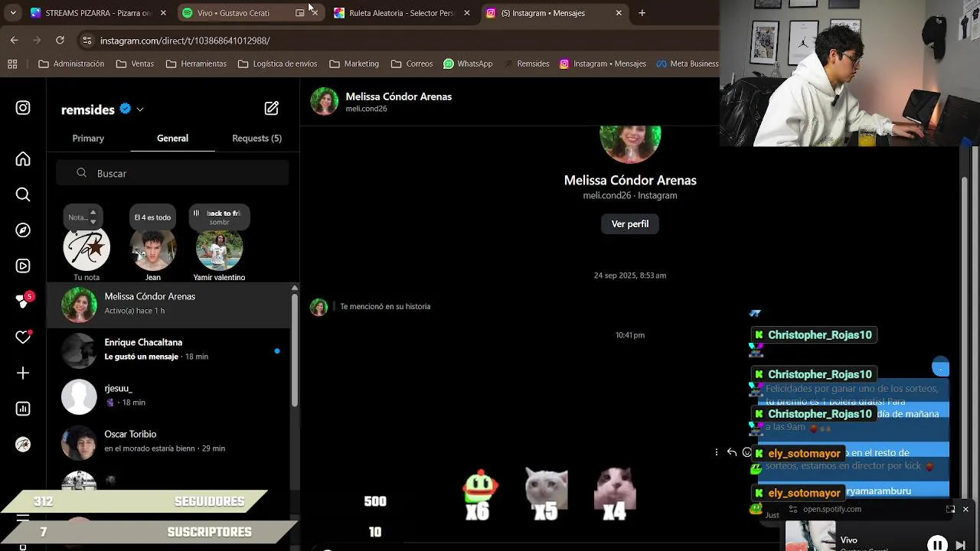
Task: Open Instagram home logo in sidebar
Action: tap(23, 109)
